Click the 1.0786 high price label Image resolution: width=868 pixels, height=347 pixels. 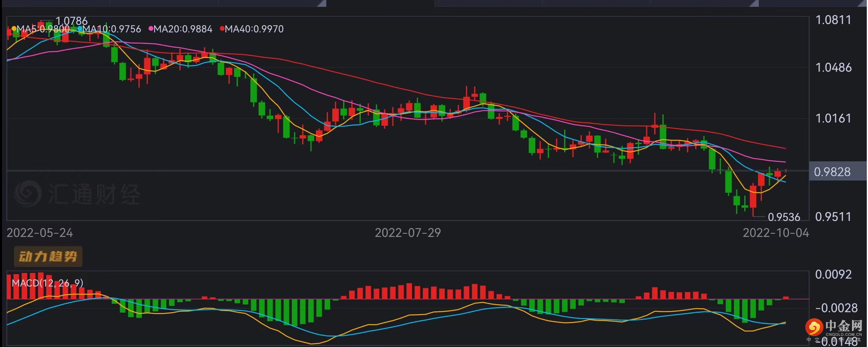click(71, 21)
